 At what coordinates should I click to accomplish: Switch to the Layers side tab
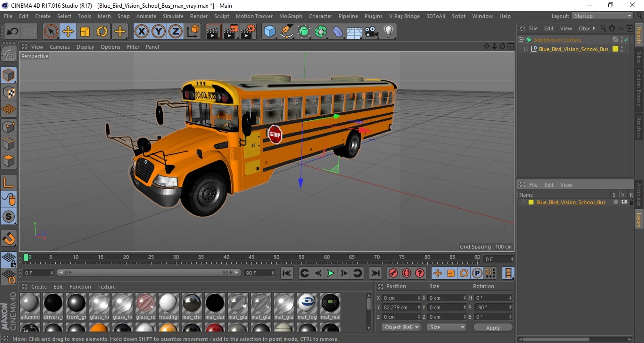click(639, 220)
